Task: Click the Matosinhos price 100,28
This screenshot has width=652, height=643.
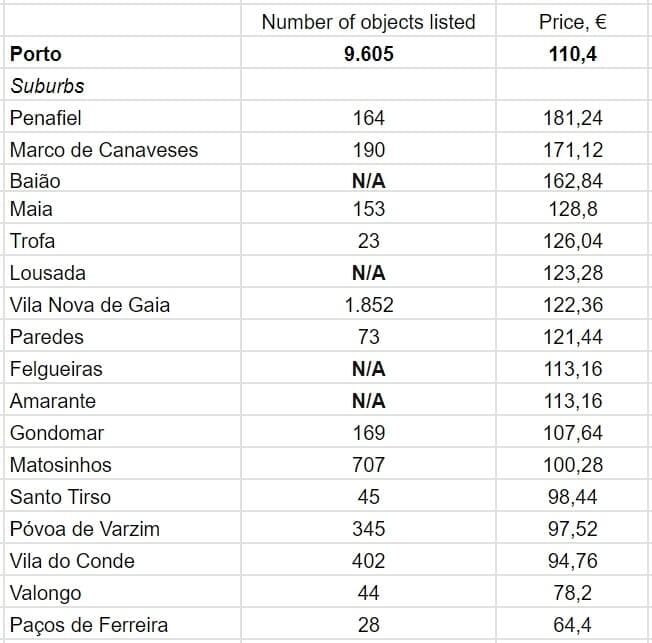Action: (x=573, y=465)
